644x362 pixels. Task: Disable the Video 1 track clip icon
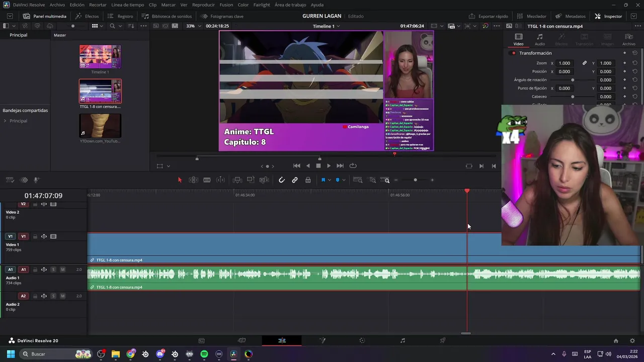coord(53,236)
